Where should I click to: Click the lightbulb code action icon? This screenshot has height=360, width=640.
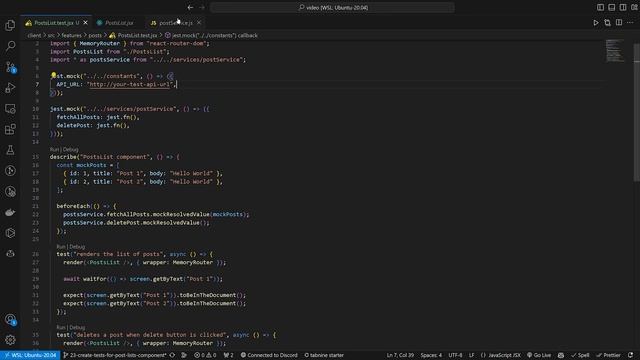[53, 76]
